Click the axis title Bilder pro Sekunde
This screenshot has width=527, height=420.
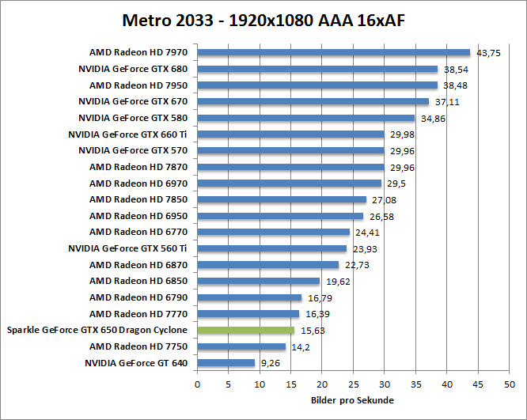(x=352, y=400)
